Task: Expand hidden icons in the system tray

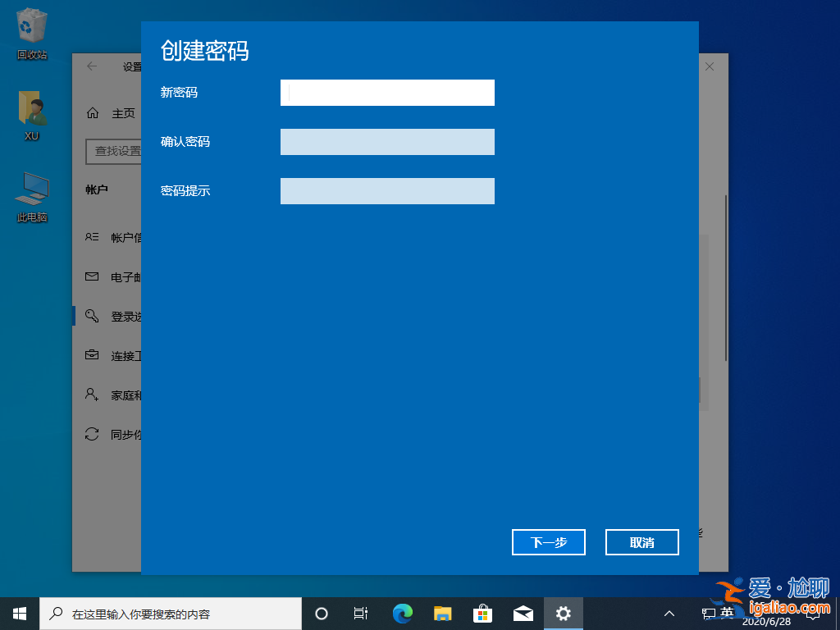Action: [x=669, y=613]
